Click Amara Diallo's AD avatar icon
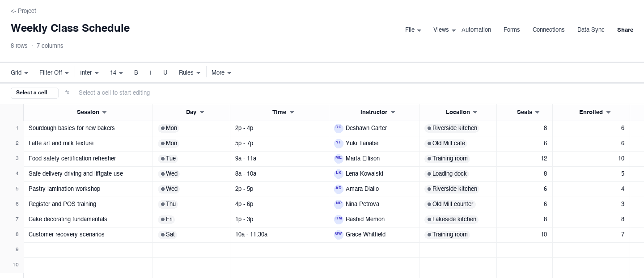The image size is (644, 278). tap(339, 189)
